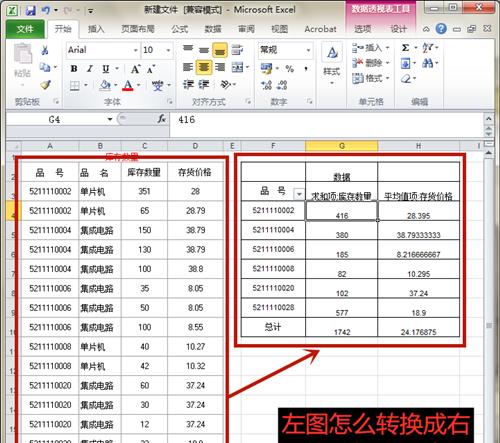Click the accounting number format icon
The height and width of the screenshot is (443, 500).
click(x=266, y=69)
